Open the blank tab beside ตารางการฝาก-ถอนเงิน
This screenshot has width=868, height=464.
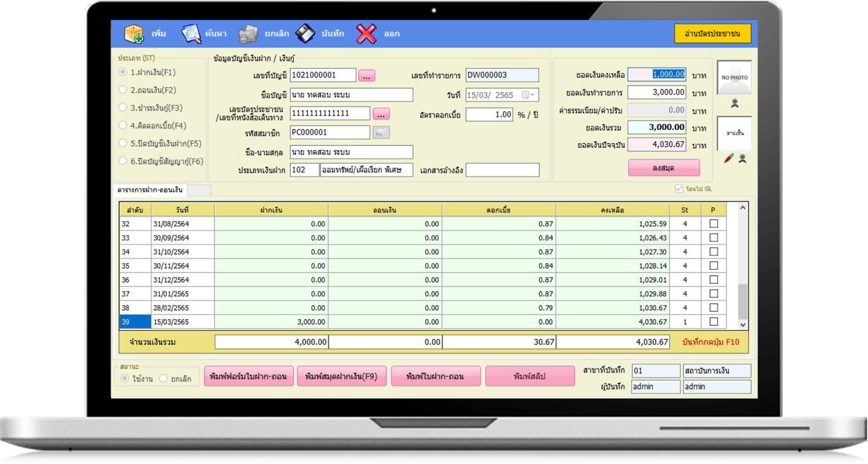pyautogui.click(x=199, y=190)
